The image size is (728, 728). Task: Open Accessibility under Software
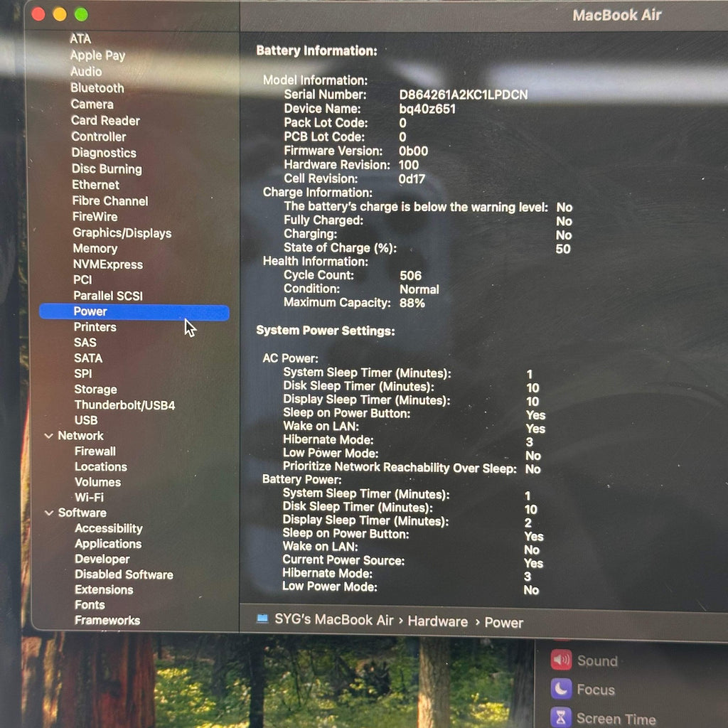[109, 528]
